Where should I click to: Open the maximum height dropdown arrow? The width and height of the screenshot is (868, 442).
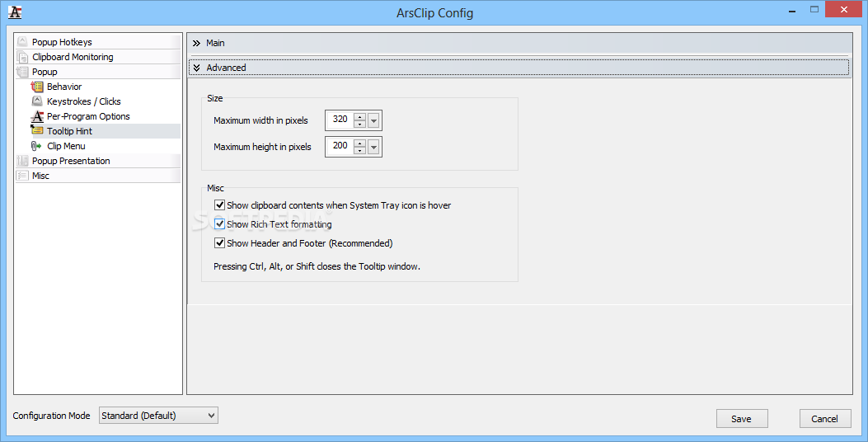[x=373, y=147]
